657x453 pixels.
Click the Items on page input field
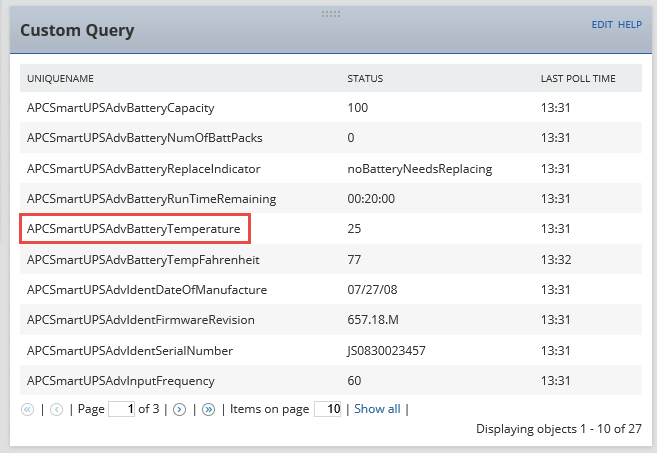click(328, 409)
